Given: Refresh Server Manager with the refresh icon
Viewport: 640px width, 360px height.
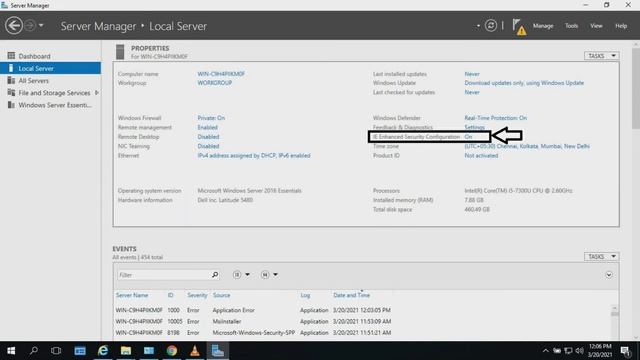Looking at the screenshot, I should (491, 25).
